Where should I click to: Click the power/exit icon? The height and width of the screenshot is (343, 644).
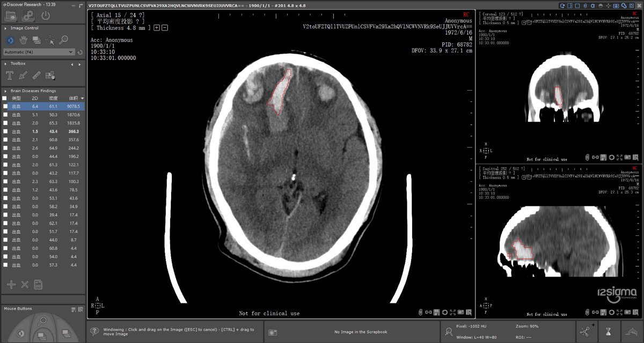click(x=45, y=16)
